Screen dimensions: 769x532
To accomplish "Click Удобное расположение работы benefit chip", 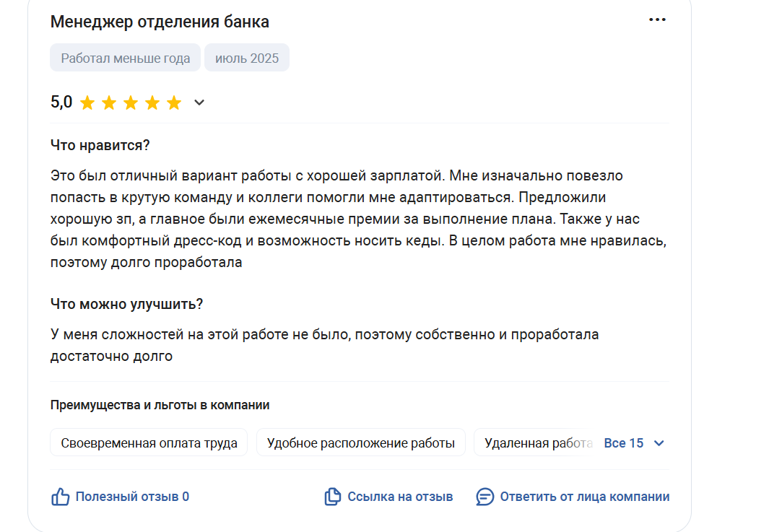I will click(360, 442).
